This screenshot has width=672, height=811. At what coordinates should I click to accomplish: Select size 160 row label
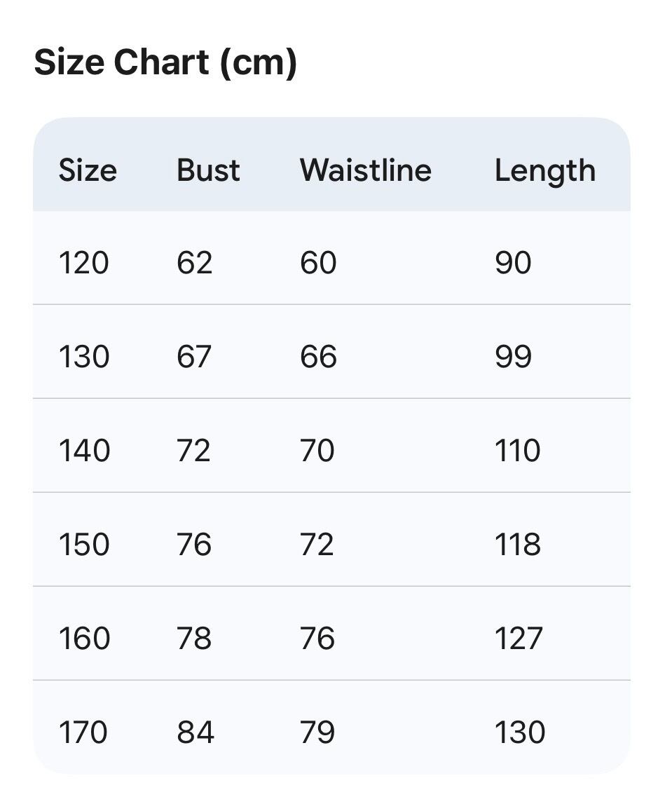pyautogui.click(x=84, y=639)
